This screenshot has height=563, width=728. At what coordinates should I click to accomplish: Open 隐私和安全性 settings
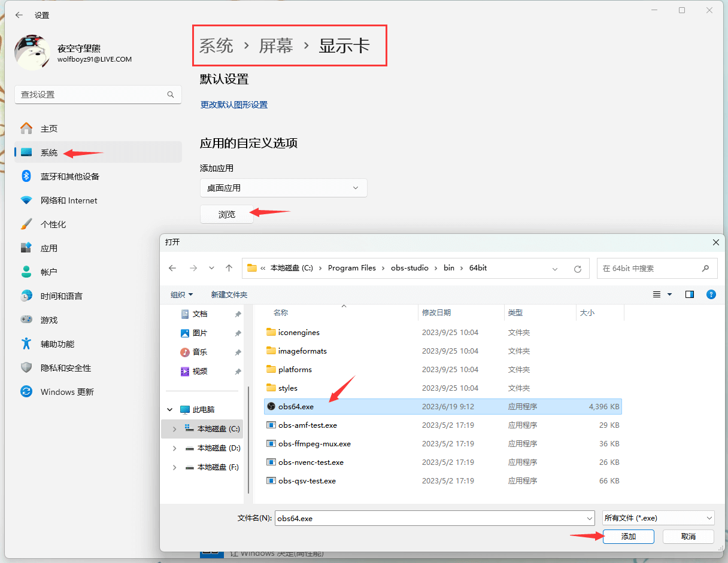click(98, 368)
